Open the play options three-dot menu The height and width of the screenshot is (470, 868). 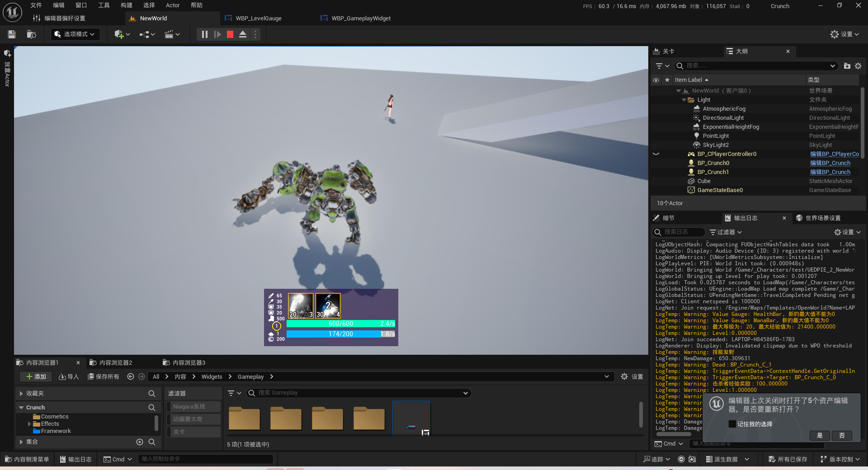255,34
